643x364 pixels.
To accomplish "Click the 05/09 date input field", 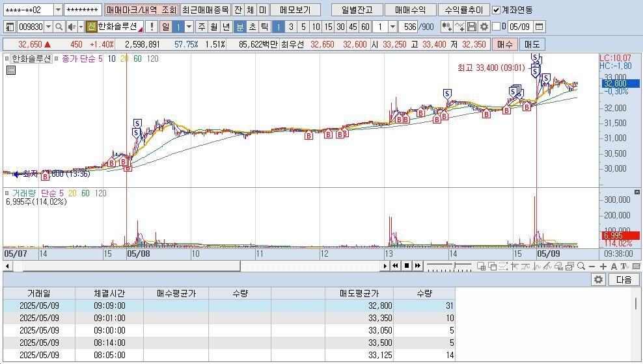I will 520,27.
